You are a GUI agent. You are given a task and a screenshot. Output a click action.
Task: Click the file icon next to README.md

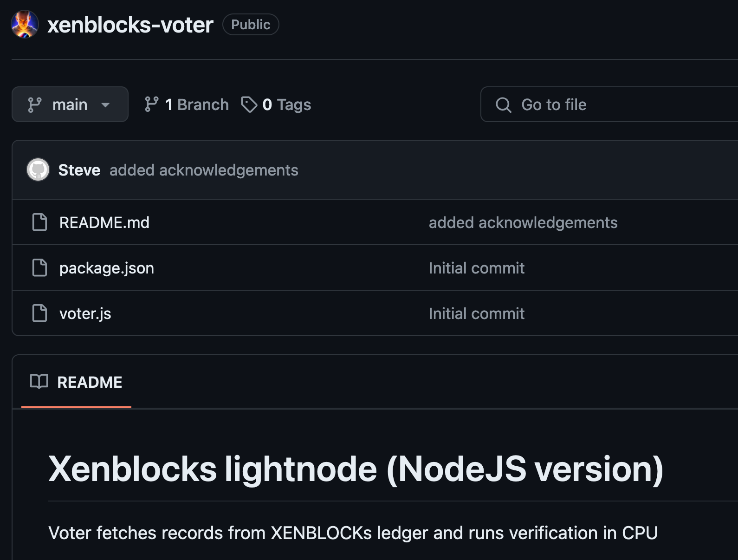40,222
